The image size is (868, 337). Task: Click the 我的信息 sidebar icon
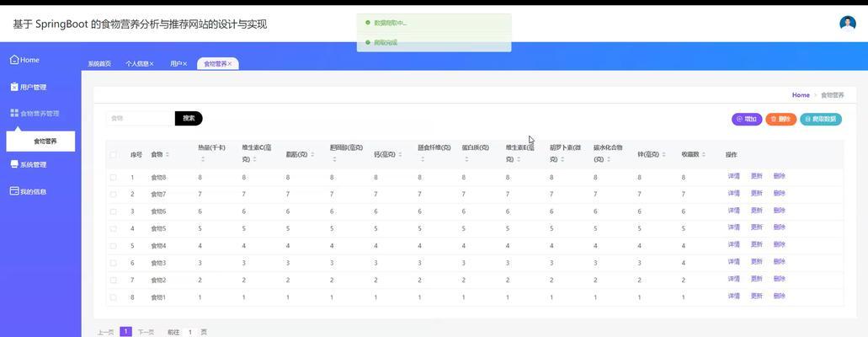click(14, 190)
